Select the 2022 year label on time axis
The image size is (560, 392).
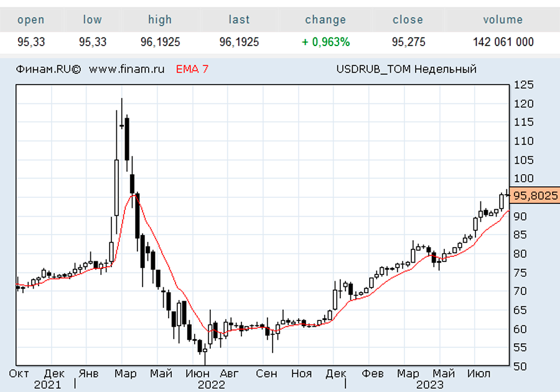click(211, 385)
